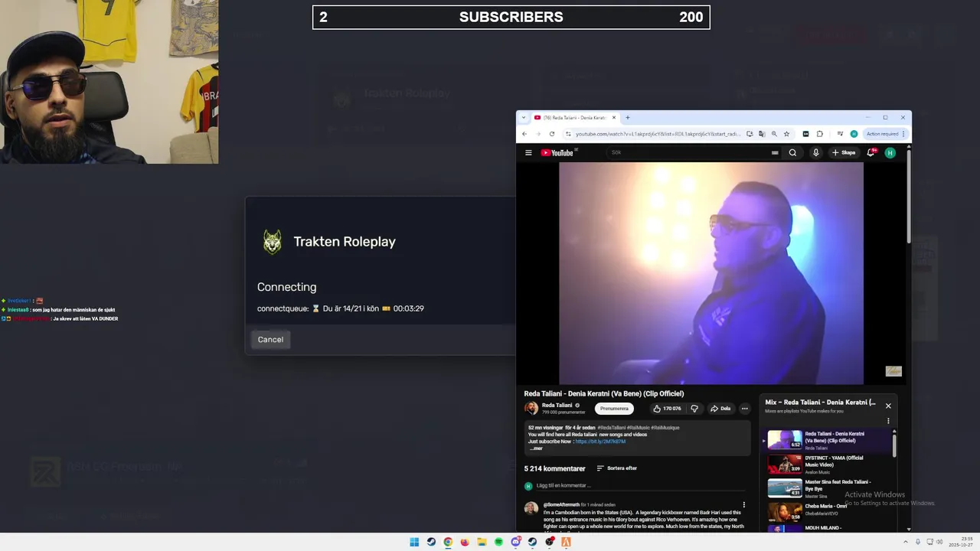Play Reda Taliani Denia Keratni in Mix

click(x=825, y=439)
